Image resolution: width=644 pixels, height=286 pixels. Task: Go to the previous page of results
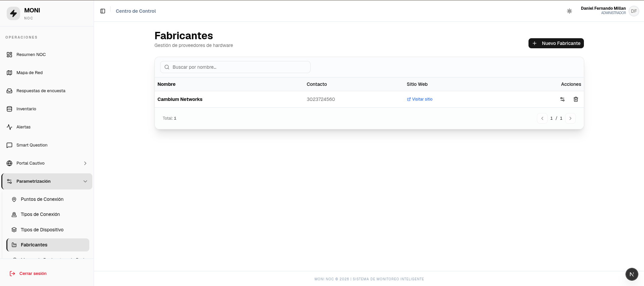(x=542, y=118)
